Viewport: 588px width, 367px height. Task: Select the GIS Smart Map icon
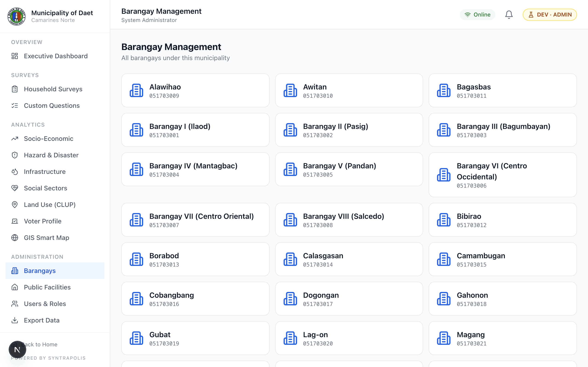15,238
